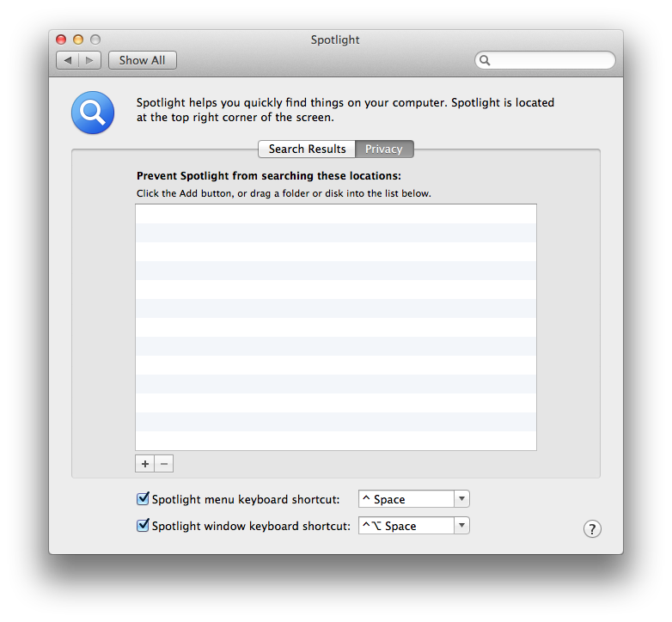
Task: Minimize the window with the yellow button
Action: click(x=78, y=40)
